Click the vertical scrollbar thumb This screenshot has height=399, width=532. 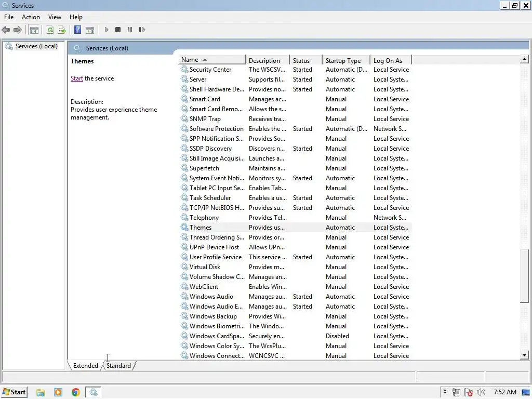524,276
